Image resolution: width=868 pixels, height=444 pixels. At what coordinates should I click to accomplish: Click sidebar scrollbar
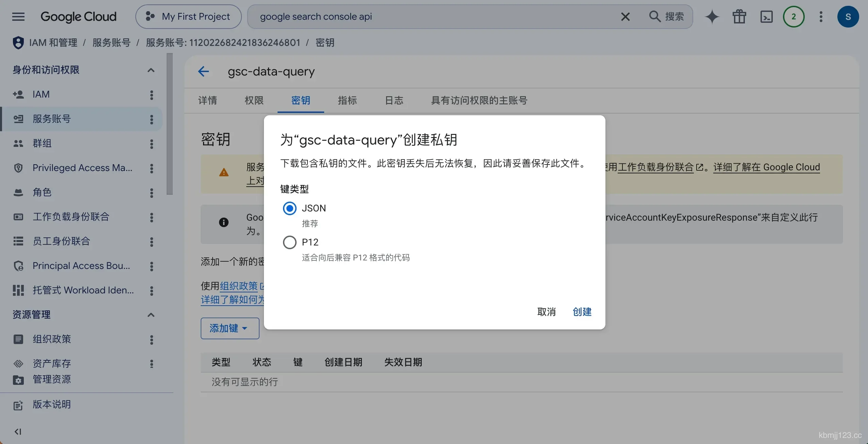click(170, 124)
